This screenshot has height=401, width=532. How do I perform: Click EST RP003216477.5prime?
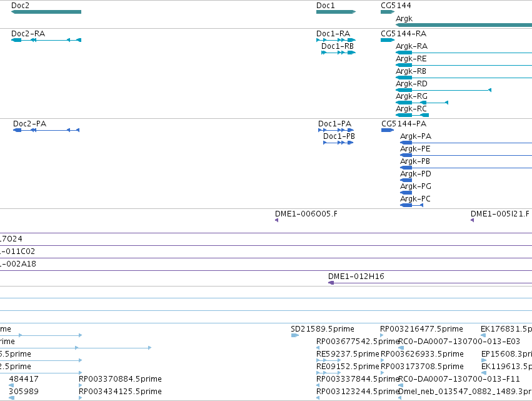pos(382,335)
